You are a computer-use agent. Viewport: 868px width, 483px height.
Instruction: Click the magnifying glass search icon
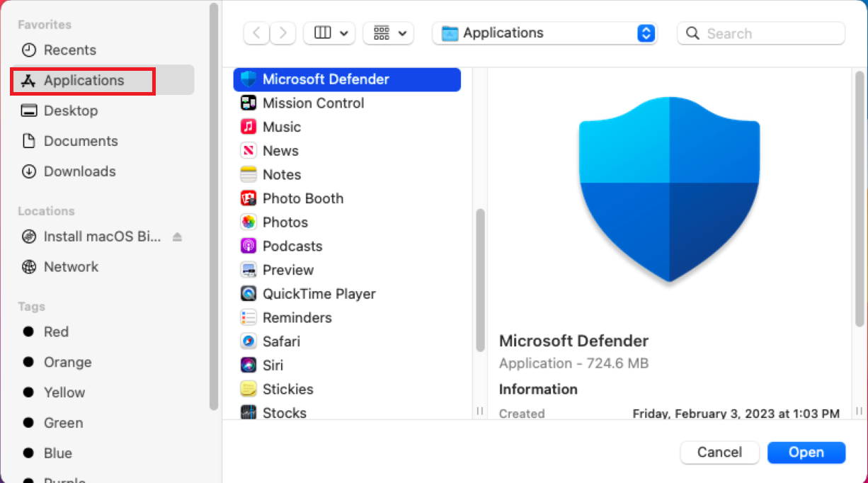(693, 33)
